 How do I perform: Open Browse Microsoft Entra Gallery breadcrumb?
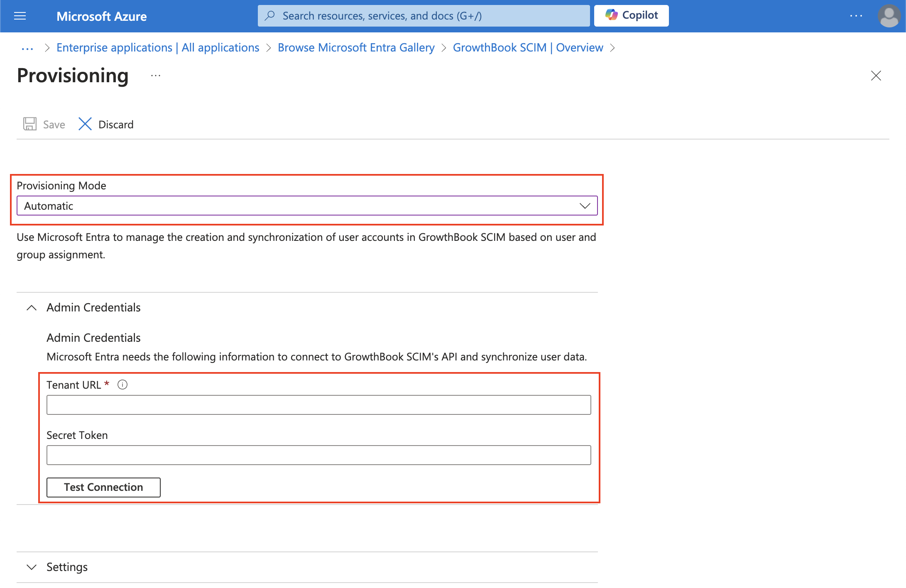click(356, 48)
